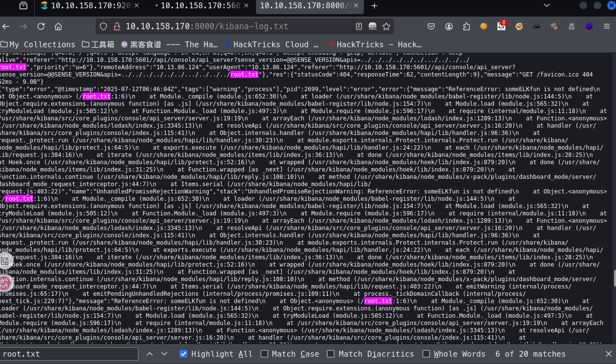The width and height of the screenshot is (616, 364).
Task: Open a new tab with the plus button
Action: [x=374, y=6]
